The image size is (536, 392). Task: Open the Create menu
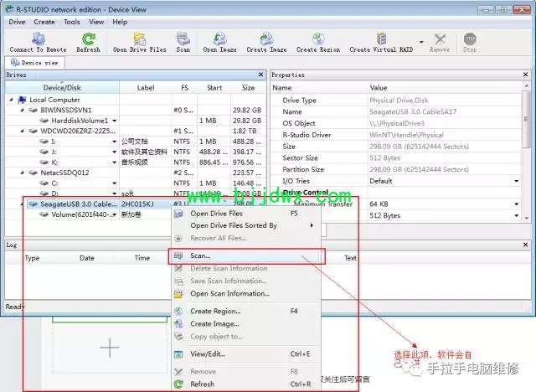[x=44, y=22]
